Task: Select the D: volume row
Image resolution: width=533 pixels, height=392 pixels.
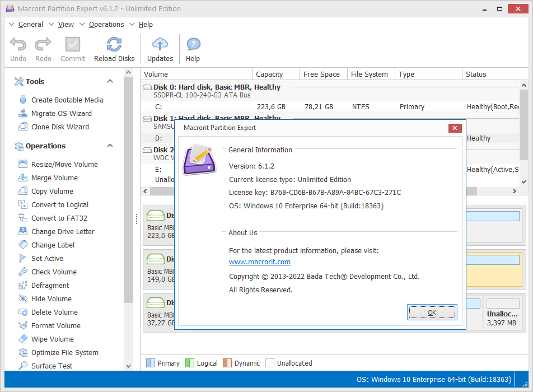Action: coord(158,138)
